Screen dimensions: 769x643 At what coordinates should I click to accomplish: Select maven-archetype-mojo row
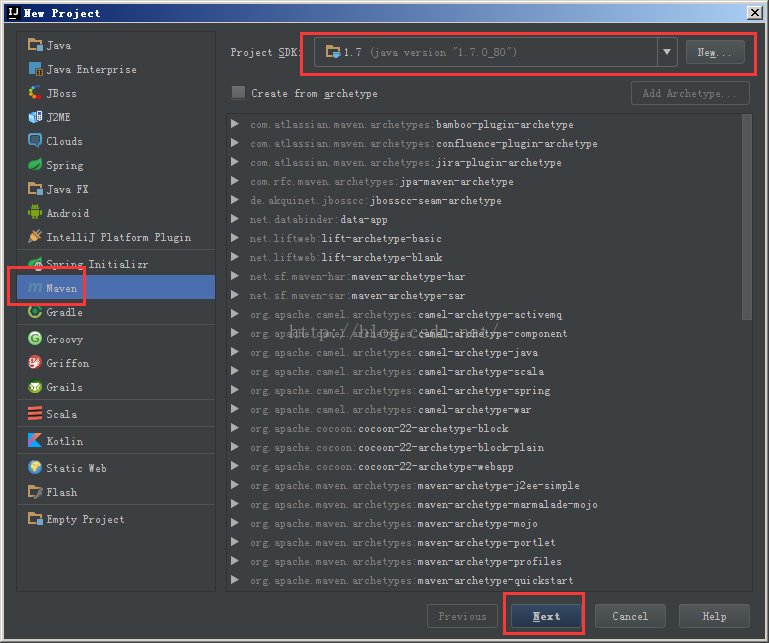(x=486, y=523)
